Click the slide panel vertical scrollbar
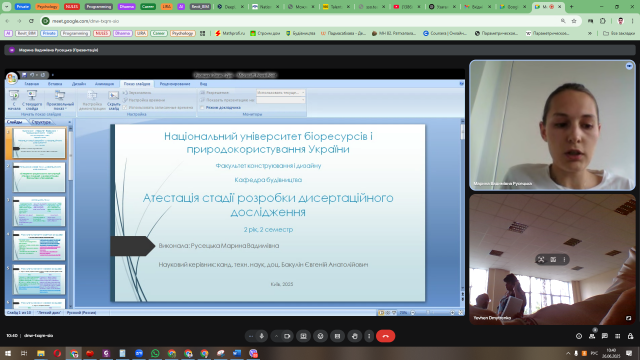The width and height of the screenshot is (640, 360). coord(70,216)
